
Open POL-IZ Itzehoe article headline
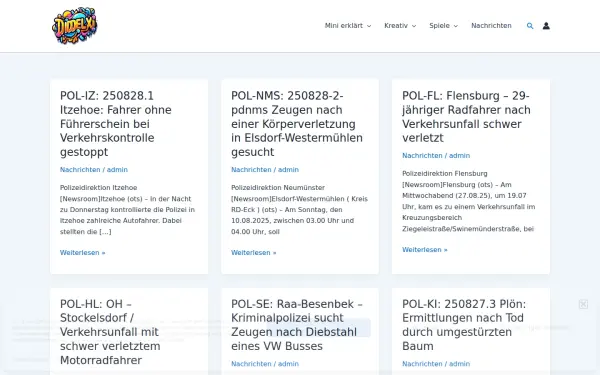click(x=116, y=124)
